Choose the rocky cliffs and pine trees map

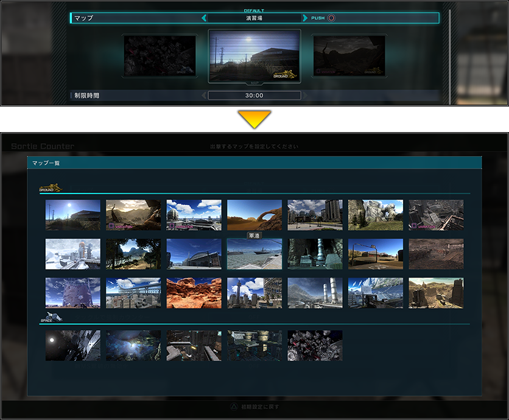[376, 215]
